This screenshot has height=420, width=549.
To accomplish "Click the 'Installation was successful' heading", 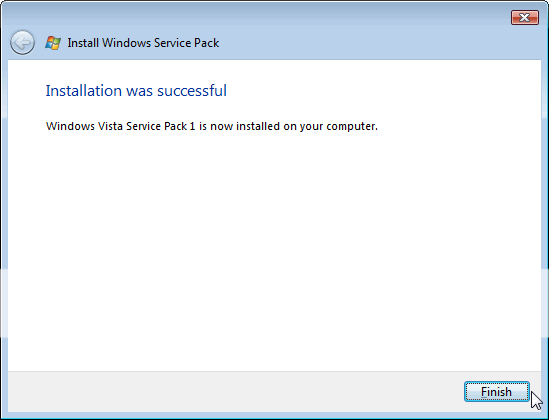I will tap(136, 91).
